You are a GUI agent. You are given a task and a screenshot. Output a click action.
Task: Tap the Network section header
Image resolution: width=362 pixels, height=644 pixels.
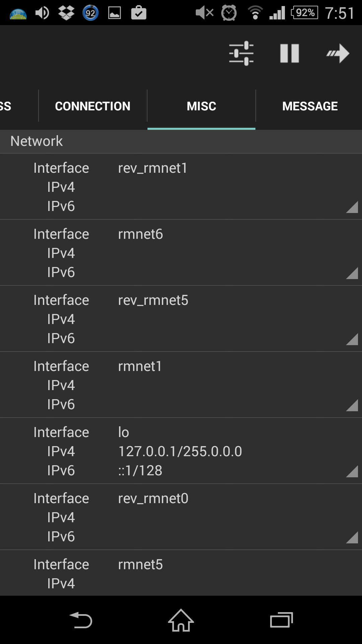pyautogui.click(x=181, y=141)
